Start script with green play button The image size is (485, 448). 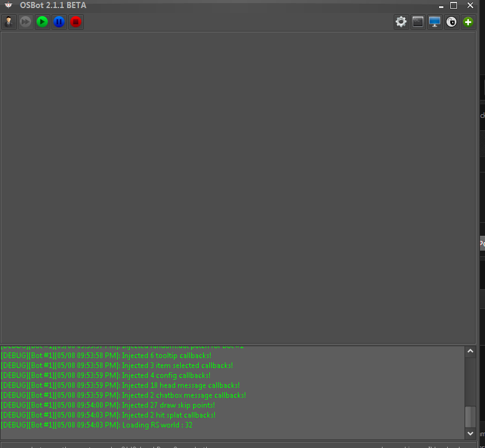[42, 22]
